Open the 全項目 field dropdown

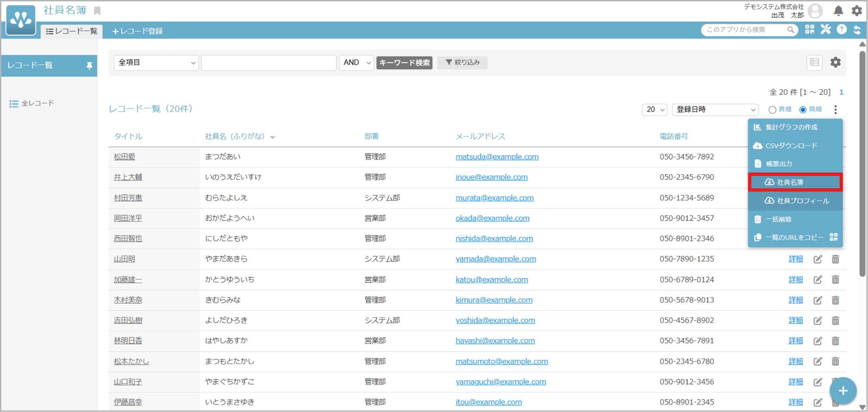coord(156,63)
